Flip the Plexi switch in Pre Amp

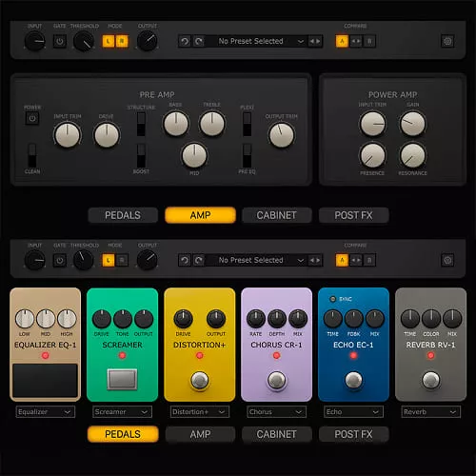point(247,124)
